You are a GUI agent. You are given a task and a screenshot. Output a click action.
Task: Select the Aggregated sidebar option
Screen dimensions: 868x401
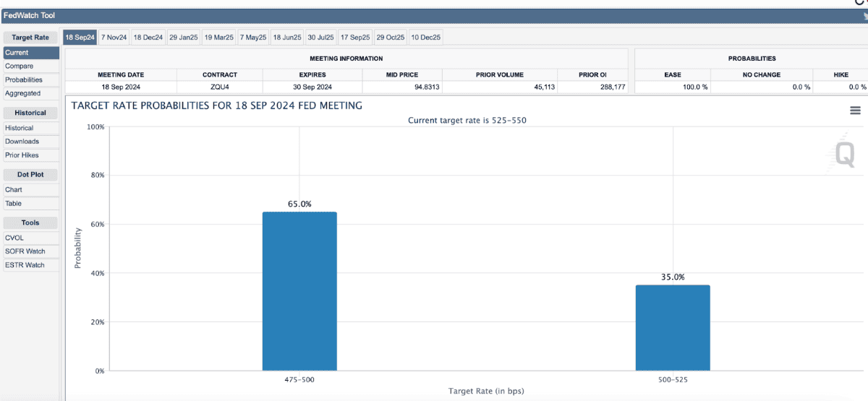point(23,93)
